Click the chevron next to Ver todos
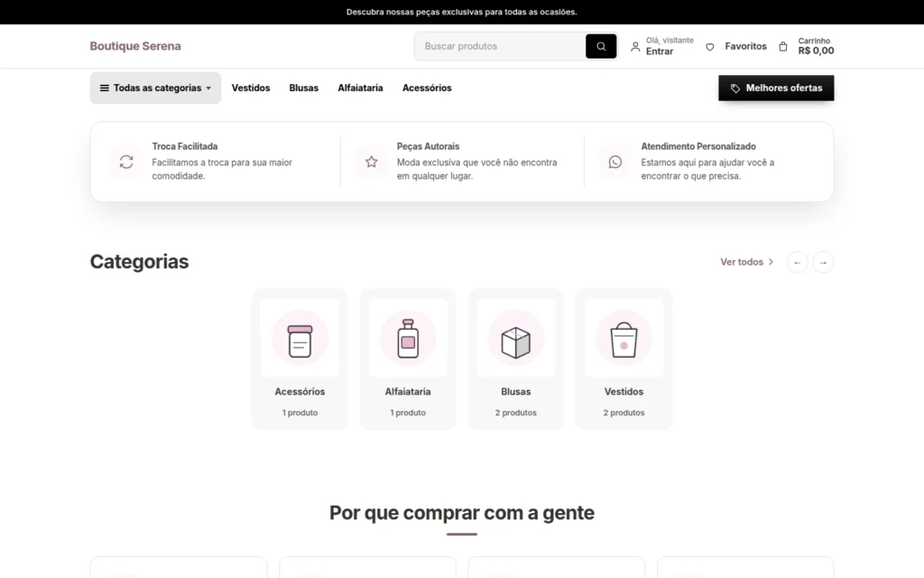 pos(771,262)
